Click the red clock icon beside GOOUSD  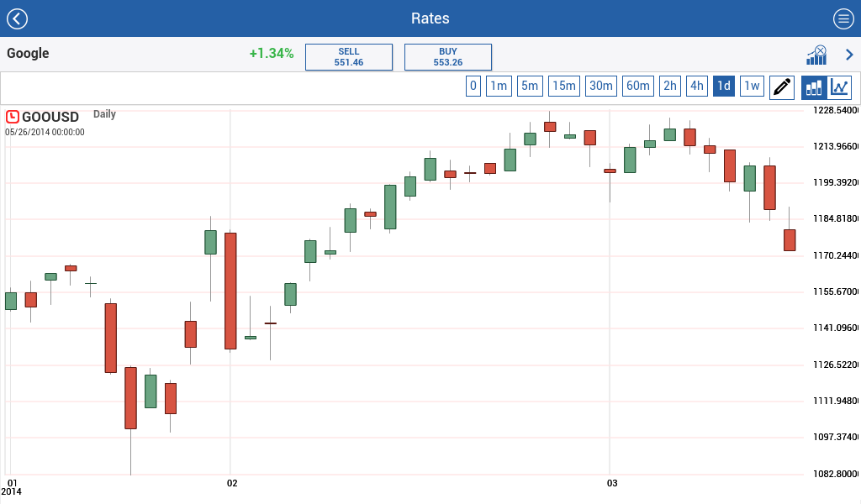pyautogui.click(x=13, y=117)
